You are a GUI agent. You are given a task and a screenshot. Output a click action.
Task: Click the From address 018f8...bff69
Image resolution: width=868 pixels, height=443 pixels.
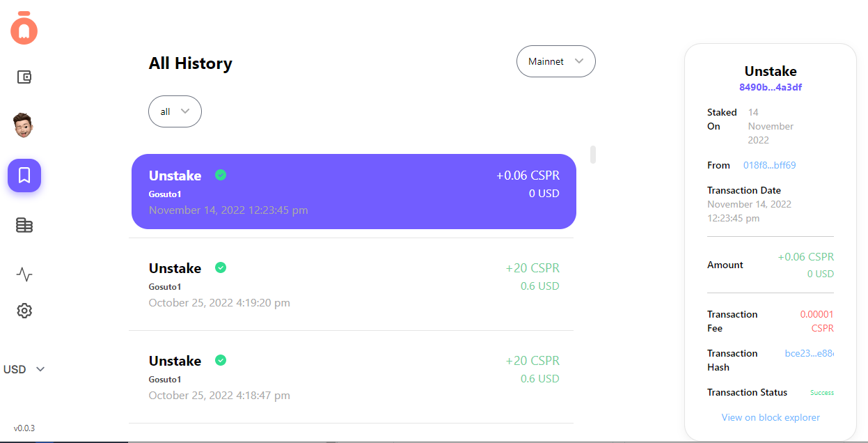click(x=769, y=165)
